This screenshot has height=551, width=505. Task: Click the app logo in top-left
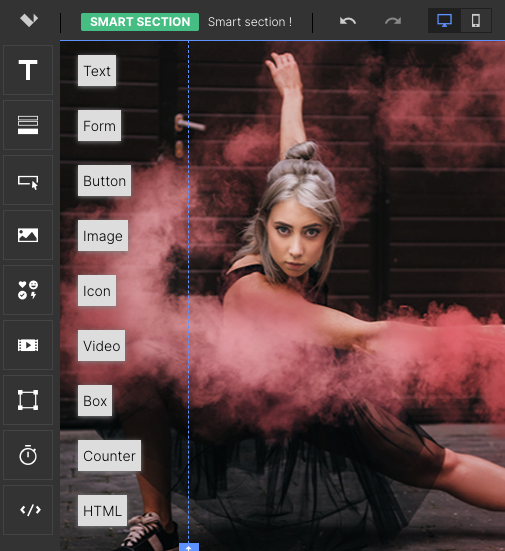(29, 20)
